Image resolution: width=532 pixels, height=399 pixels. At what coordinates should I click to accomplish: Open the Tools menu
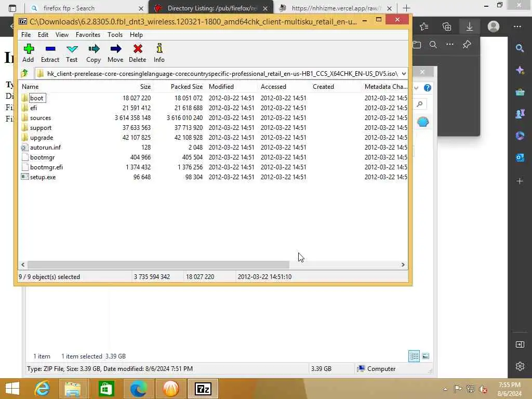[115, 35]
